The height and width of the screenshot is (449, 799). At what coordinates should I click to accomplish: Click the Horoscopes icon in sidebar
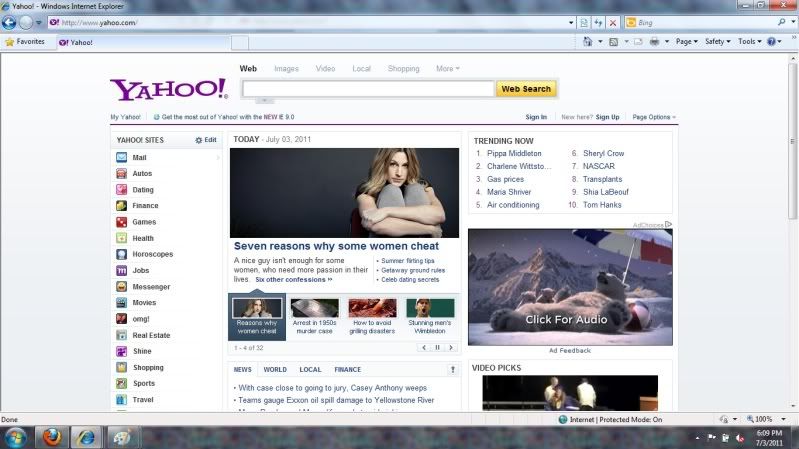[x=121, y=254]
